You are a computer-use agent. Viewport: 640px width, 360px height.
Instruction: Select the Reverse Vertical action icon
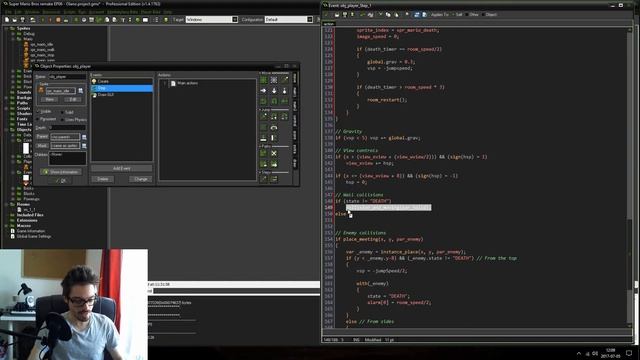pos(274,101)
